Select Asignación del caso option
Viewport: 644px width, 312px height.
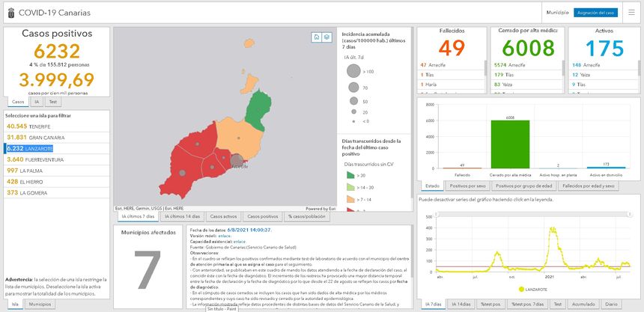tap(595, 13)
